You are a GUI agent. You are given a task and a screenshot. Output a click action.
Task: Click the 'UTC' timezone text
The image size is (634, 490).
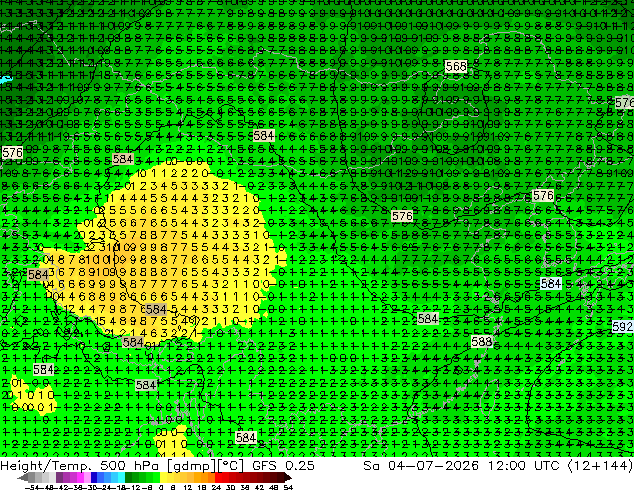(547, 465)
